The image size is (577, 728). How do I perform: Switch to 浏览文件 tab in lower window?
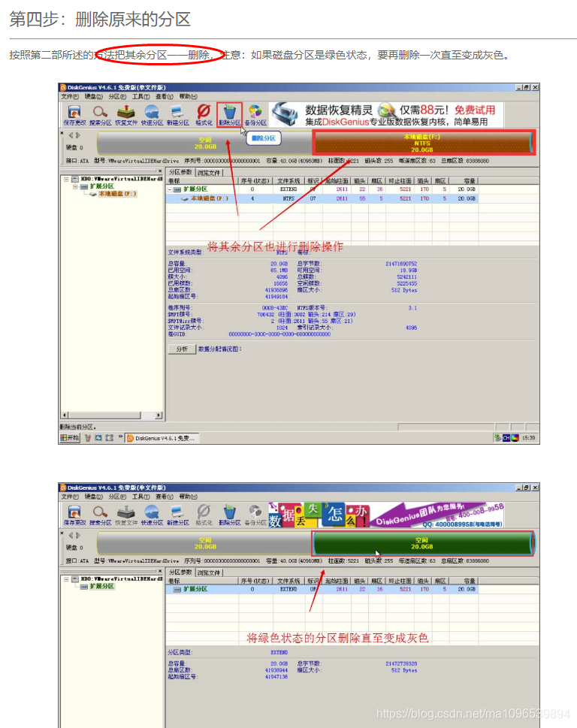click(x=209, y=573)
